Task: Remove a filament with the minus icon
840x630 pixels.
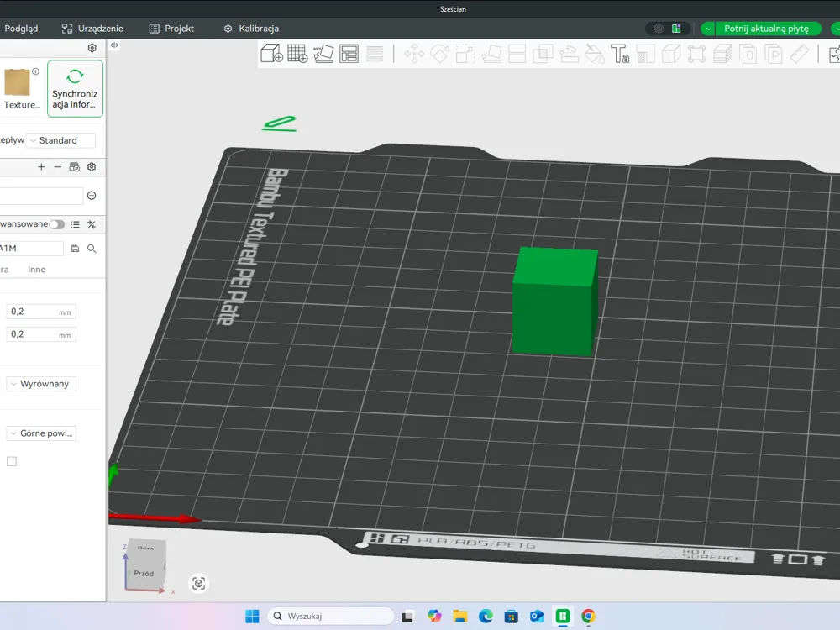Action: (x=58, y=167)
